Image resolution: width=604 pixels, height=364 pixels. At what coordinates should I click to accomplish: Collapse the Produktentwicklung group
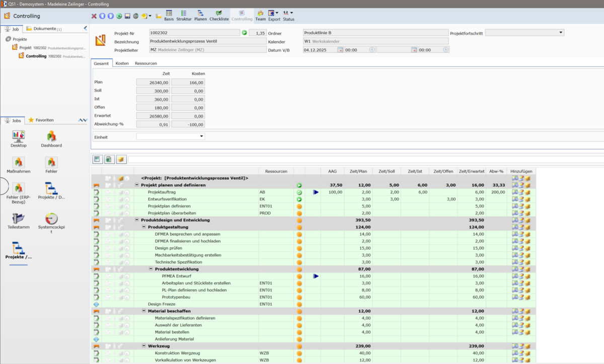point(151,269)
